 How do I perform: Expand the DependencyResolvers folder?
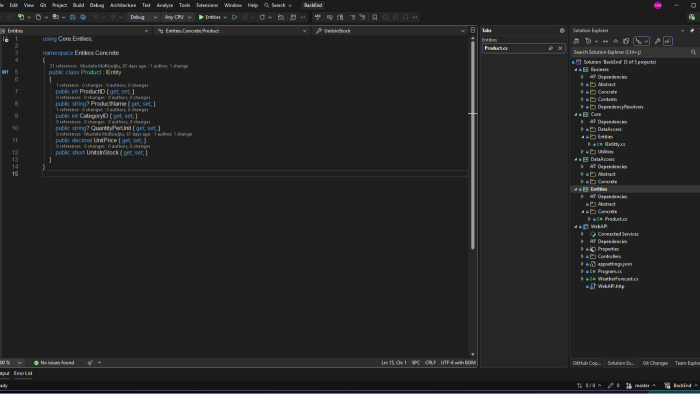tap(582, 107)
